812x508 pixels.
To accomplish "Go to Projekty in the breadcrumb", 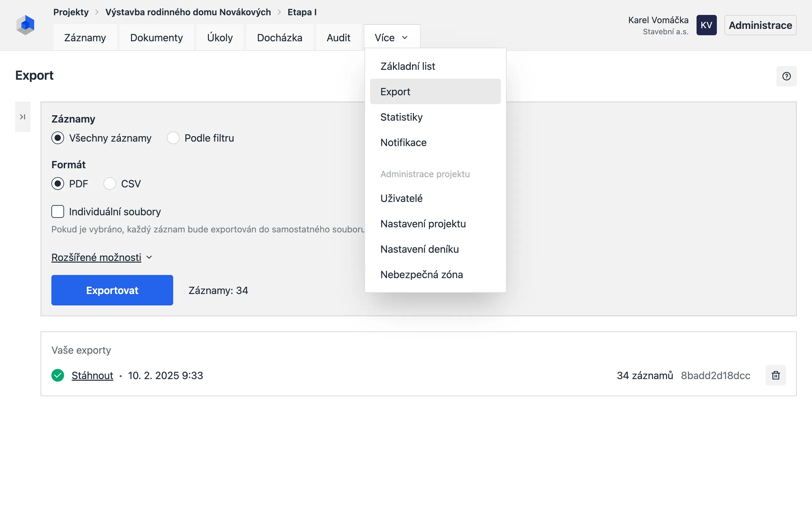I will [x=71, y=12].
